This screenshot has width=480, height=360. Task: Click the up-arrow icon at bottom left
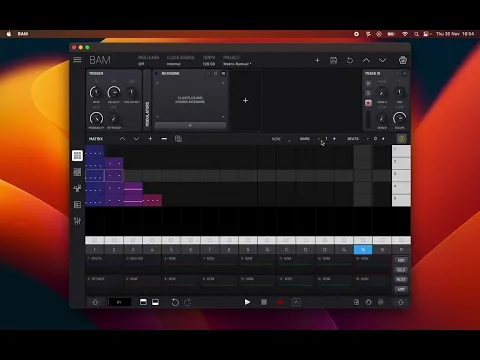click(x=95, y=302)
